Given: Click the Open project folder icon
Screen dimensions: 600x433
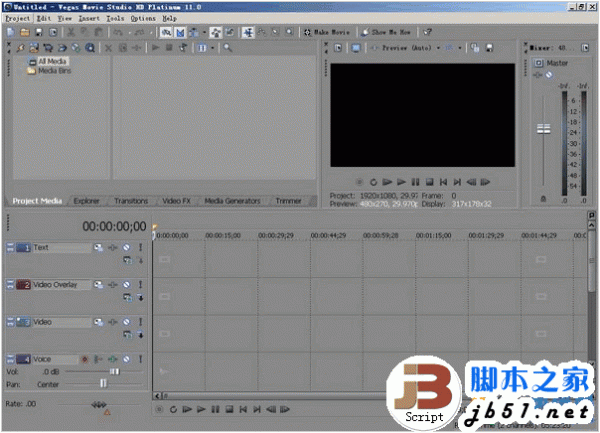Looking at the screenshot, I should point(25,33).
